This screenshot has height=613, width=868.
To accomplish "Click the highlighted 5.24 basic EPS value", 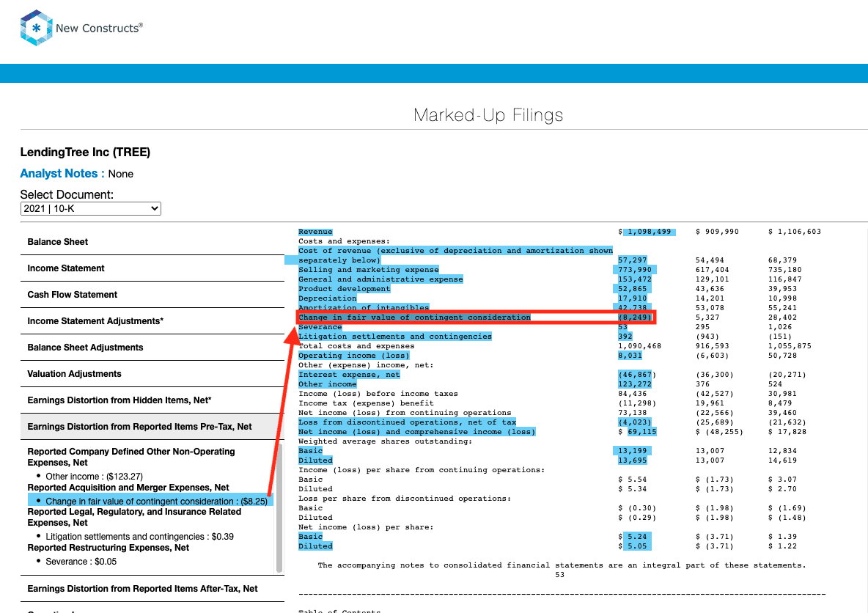I will 637,536.
